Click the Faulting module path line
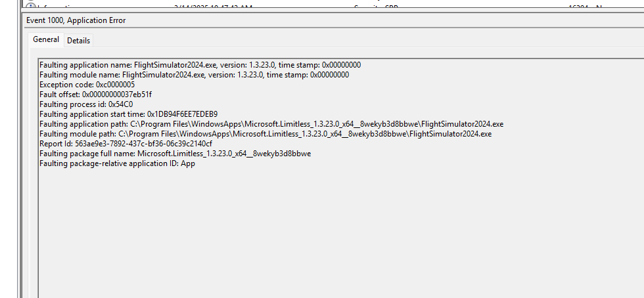 point(265,134)
